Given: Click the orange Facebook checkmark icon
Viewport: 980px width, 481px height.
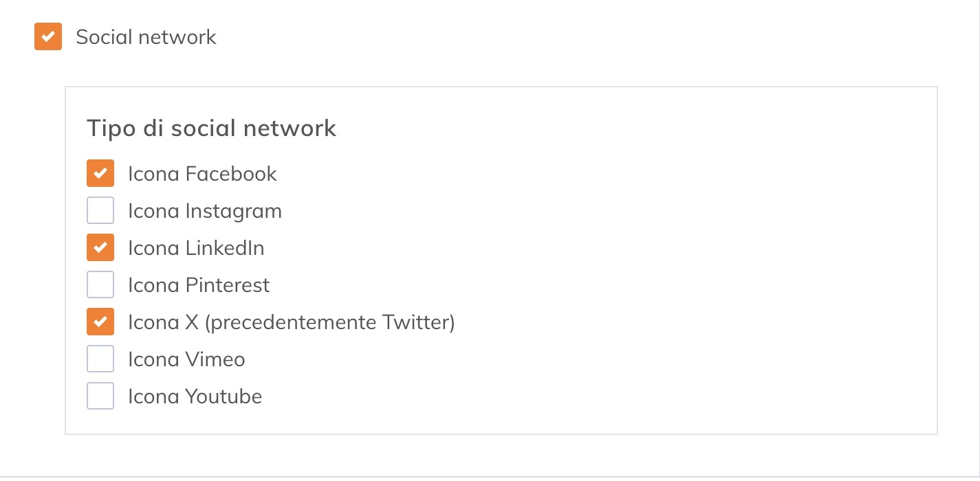Looking at the screenshot, I should (100, 173).
